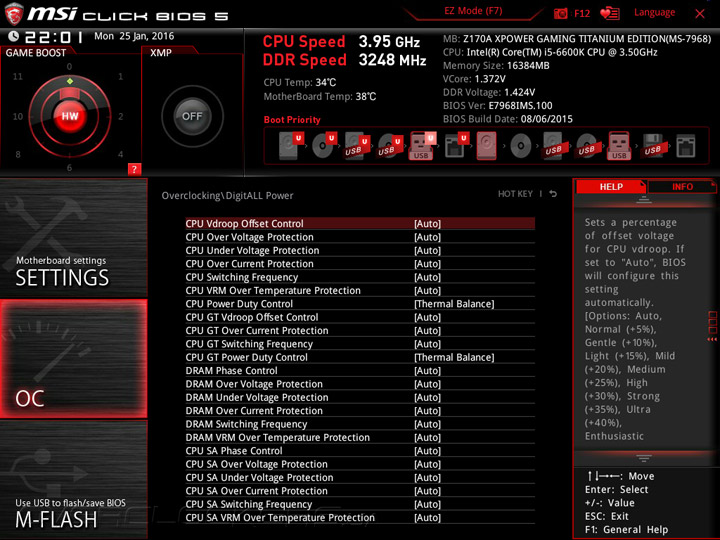This screenshot has width=720, height=540.
Task: Open CPU Power Duty Control Thermal Balance value
Action: click(x=454, y=304)
